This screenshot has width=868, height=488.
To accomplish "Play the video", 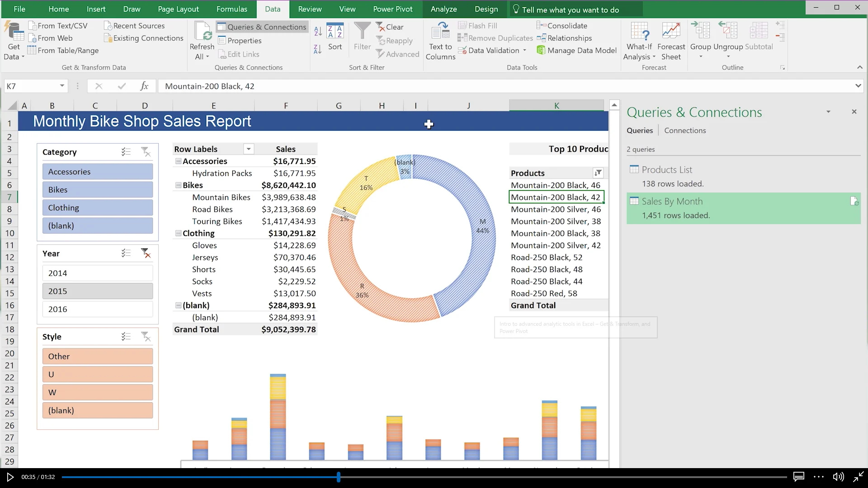I will pyautogui.click(x=10, y=477).
